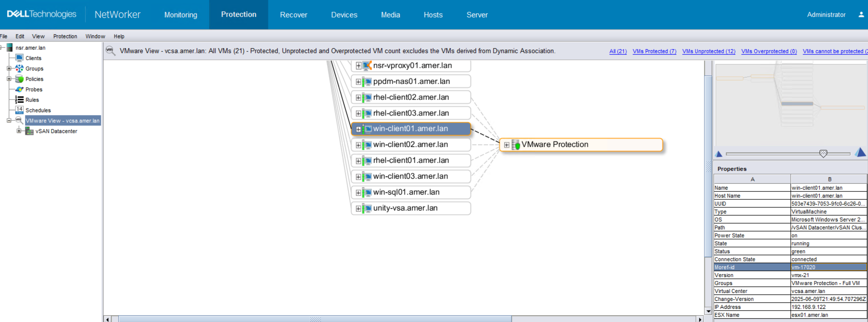Click the Schedules calendar icon
The width and height of the screenshot is (868, 322).
click(19, 110)
